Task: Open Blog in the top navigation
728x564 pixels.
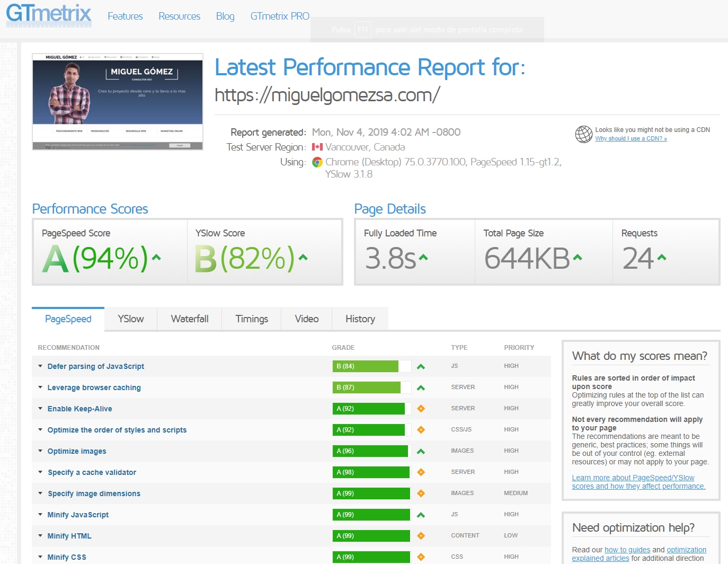Action: click(x=225, y=16)
